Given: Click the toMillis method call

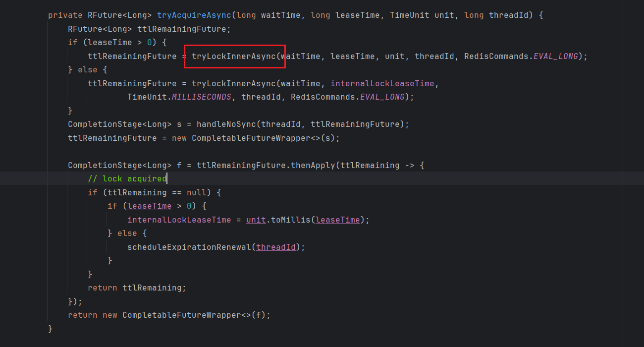Looking at the screenshot, I should [x=291, y=220].
